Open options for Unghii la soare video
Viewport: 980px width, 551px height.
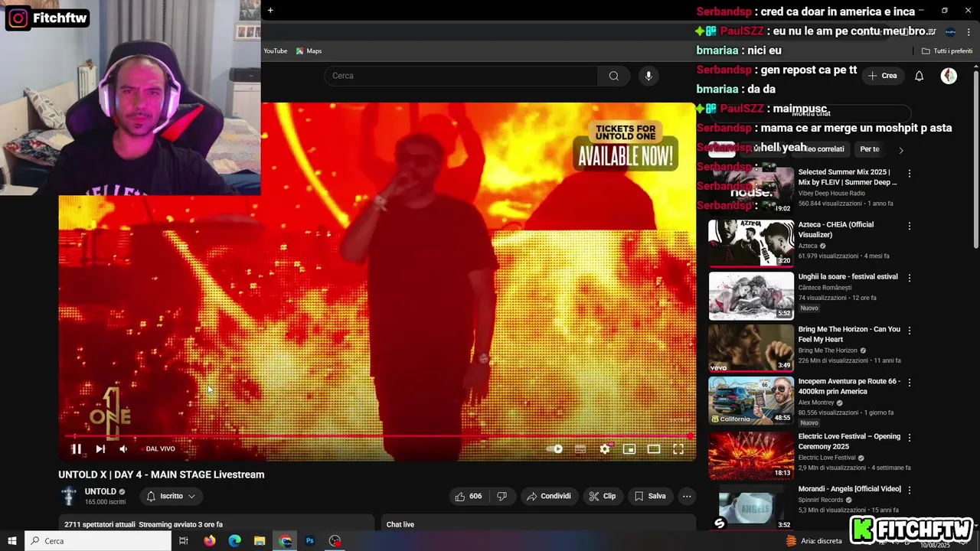(910, 278)
